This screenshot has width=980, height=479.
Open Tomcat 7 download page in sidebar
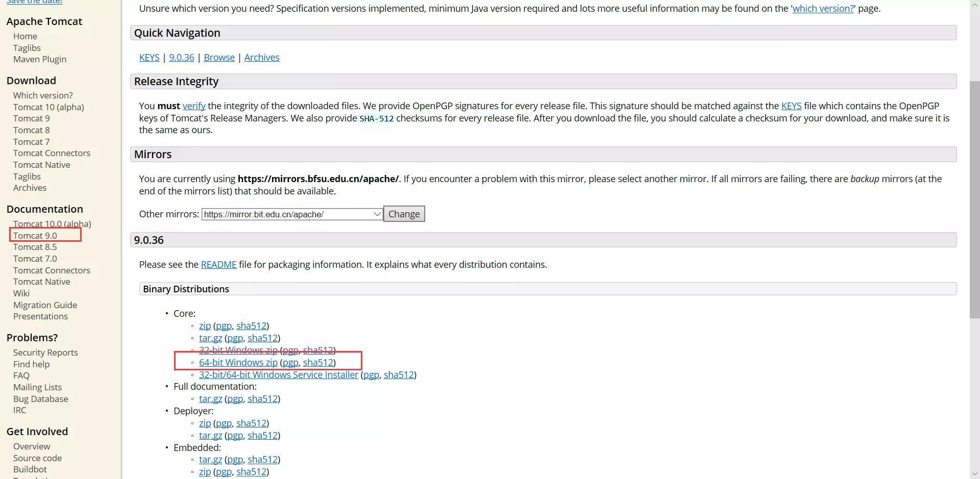[32, 142]
